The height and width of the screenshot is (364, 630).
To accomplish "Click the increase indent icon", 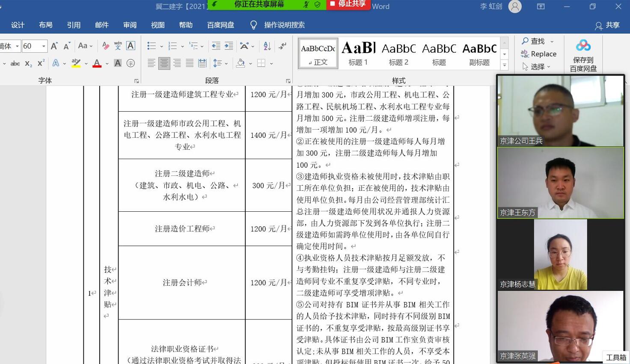I will pos(229,46).
